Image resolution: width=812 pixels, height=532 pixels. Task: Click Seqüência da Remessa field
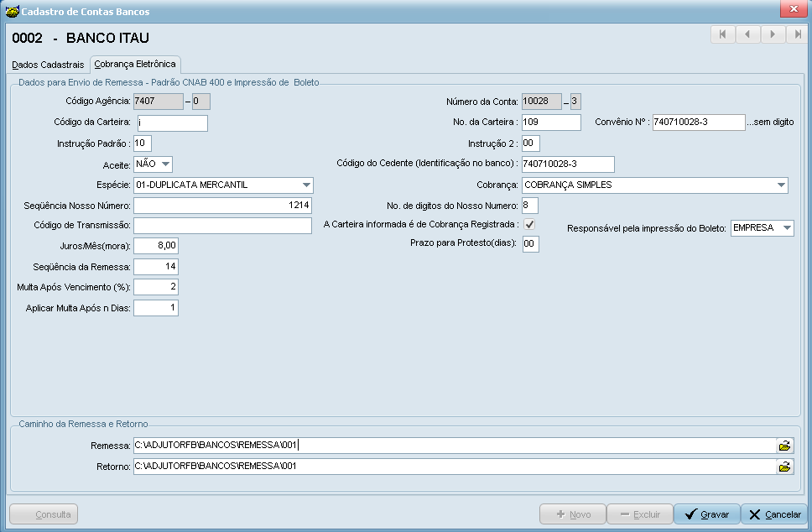(x=156, y=267)
